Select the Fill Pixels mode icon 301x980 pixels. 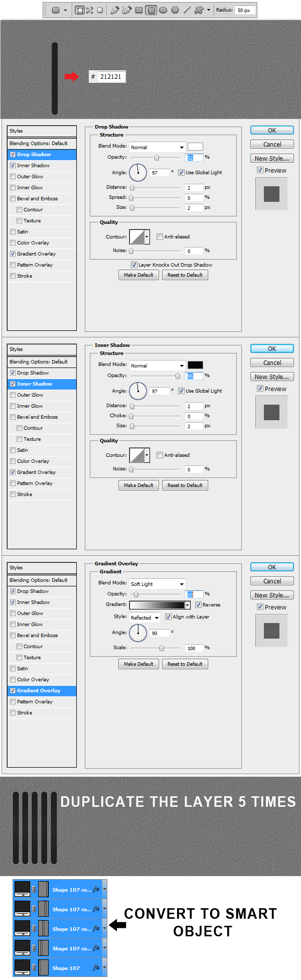coord(100,10)
